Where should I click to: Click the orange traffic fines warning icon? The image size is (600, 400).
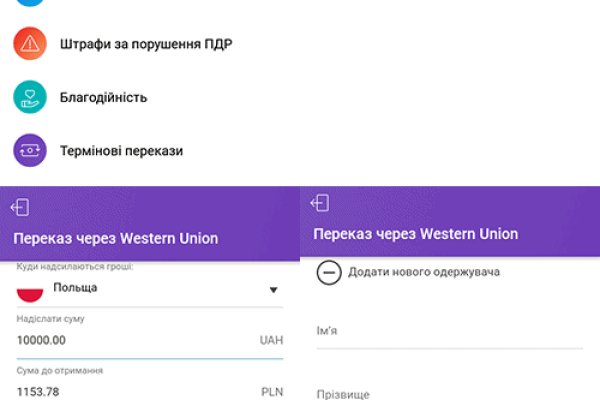point(30,42)
